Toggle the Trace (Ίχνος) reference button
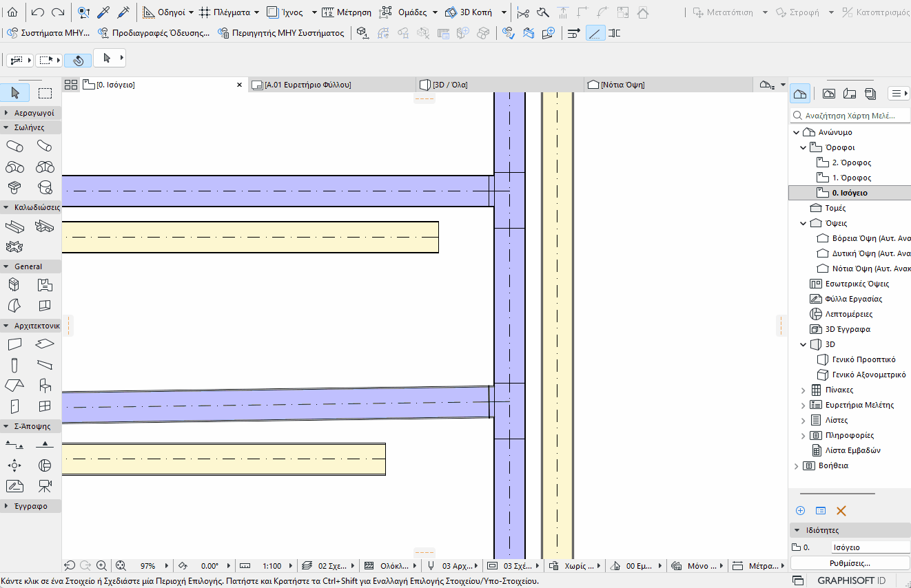 [285, 12]
